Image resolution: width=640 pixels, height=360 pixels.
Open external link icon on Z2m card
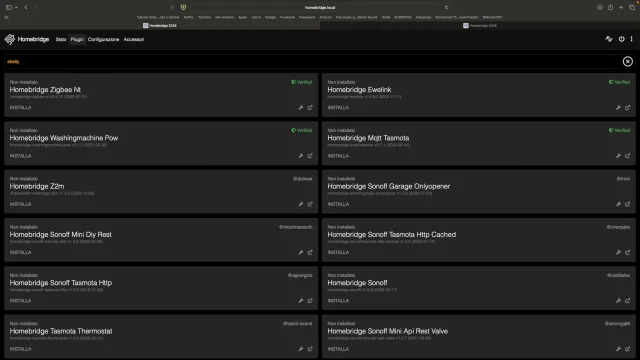click(x=310, y=204)
